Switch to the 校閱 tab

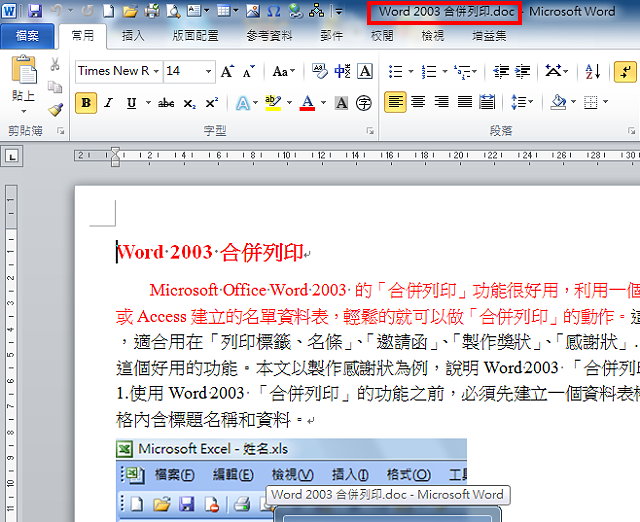coord(382,36)
